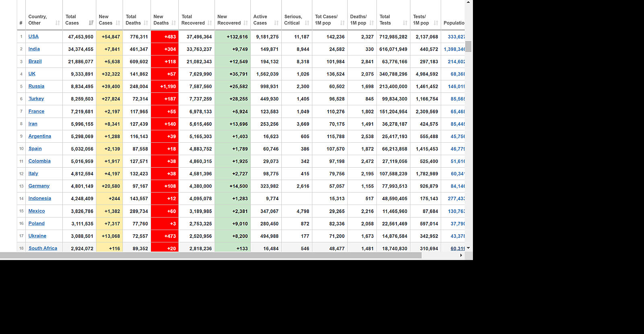644x334 pixels.
Task: Open the South Africa country link
Action: [x=43, y=248]
